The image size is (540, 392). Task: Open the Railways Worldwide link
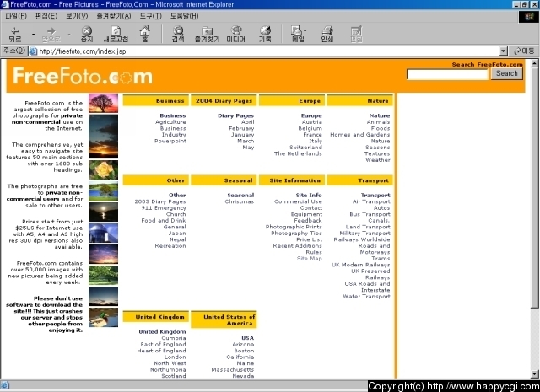(362, 239)
